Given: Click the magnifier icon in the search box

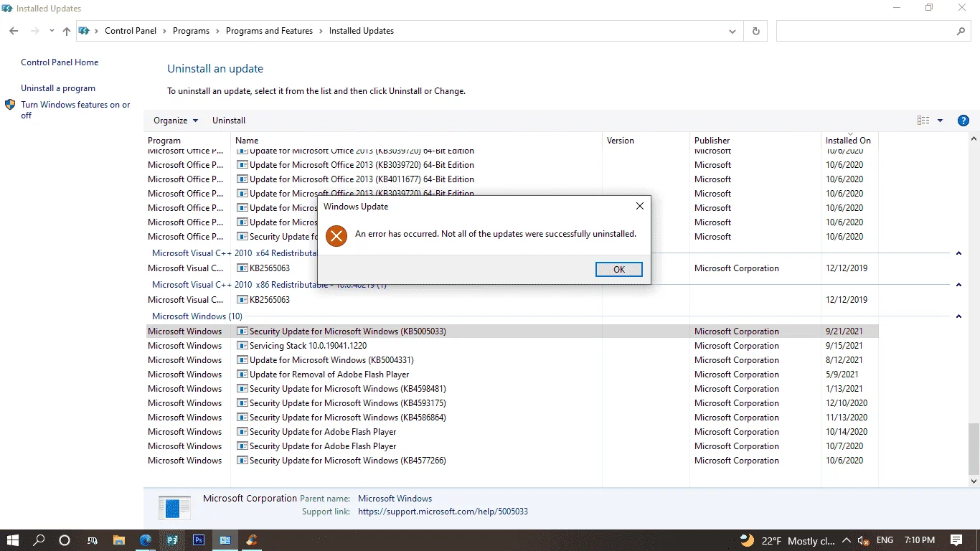Looking at the screenshot, I should click(961, 31).
